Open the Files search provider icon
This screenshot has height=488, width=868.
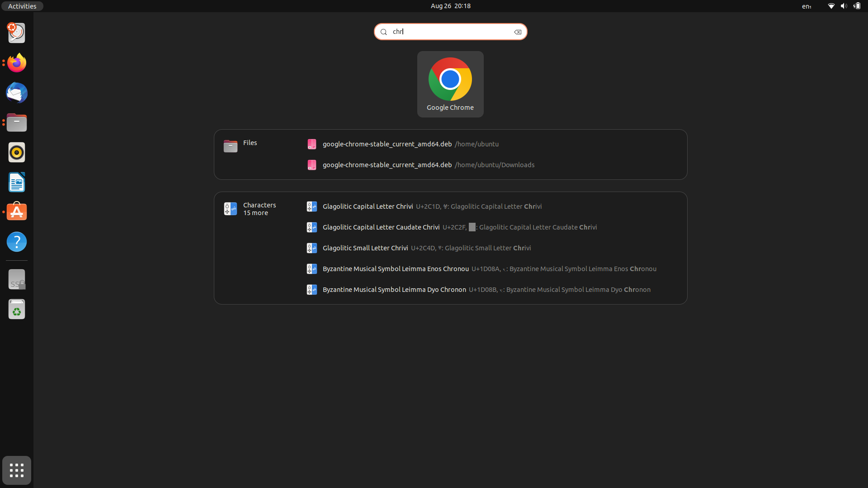click(231, 146)
